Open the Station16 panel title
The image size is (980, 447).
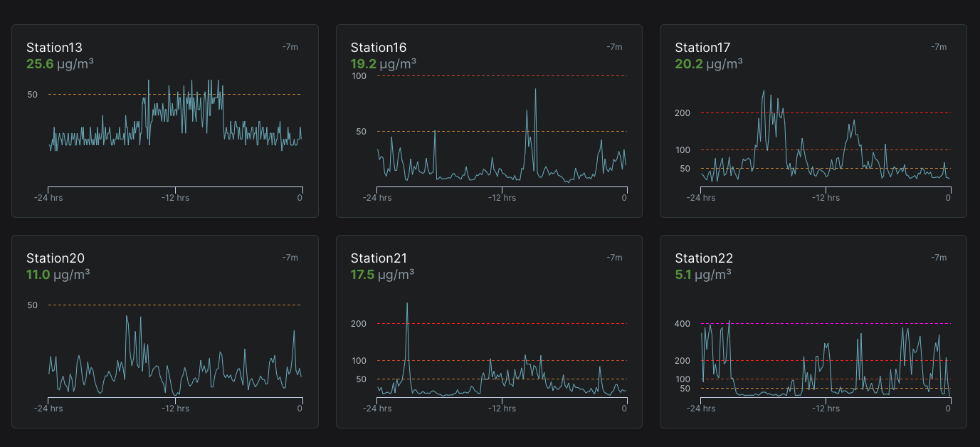point(379,47)
